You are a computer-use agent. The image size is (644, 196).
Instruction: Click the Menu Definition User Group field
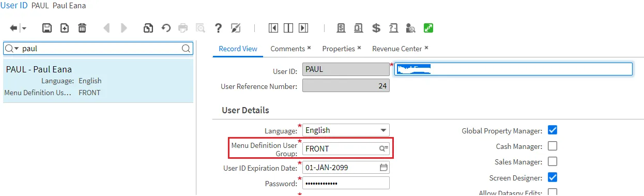coord(346,148)
